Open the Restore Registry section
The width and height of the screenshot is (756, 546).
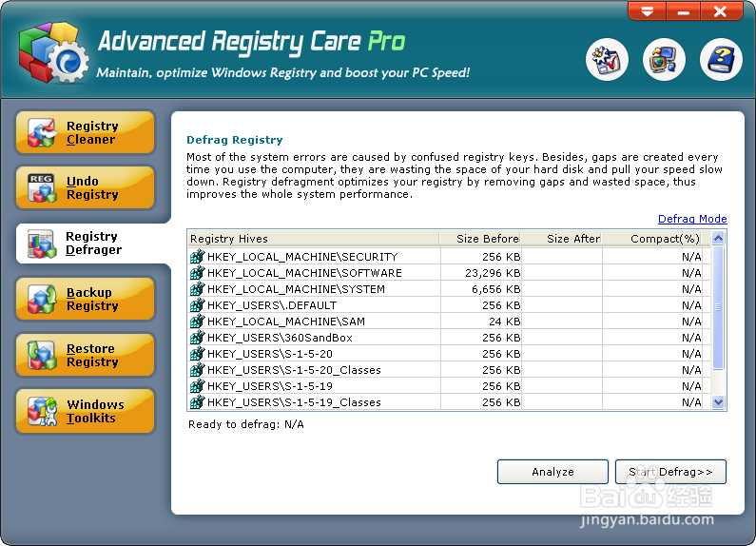[x=86, y=355]
